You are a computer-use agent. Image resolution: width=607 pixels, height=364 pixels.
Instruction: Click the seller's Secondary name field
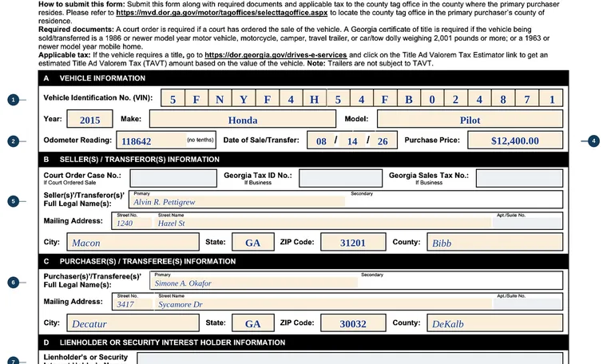455,200
